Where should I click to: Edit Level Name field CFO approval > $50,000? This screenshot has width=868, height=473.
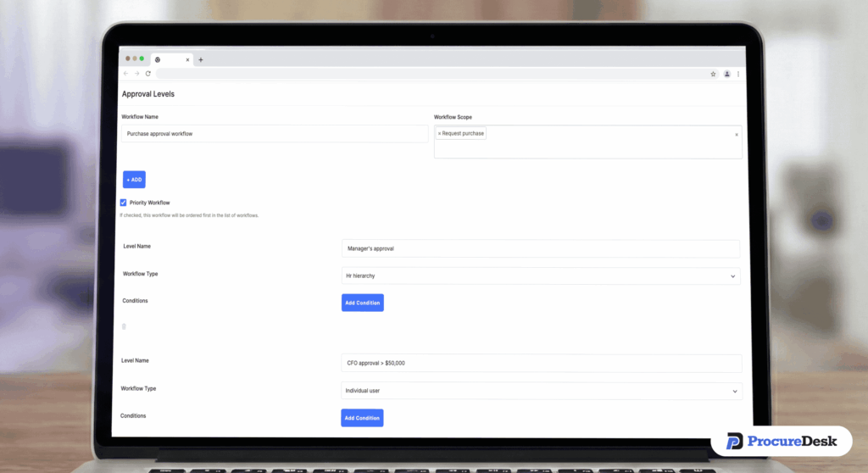point(542,364)
